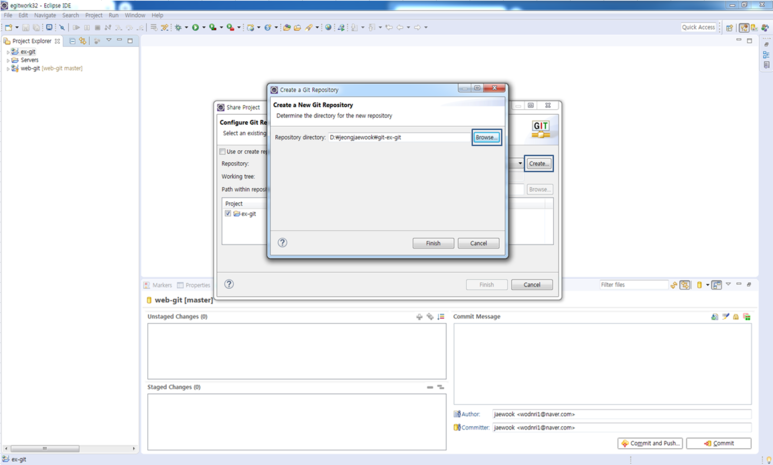Open the Navigate menu
The height and width of the screenshot is (465, 773).
[x=45, y=15]
